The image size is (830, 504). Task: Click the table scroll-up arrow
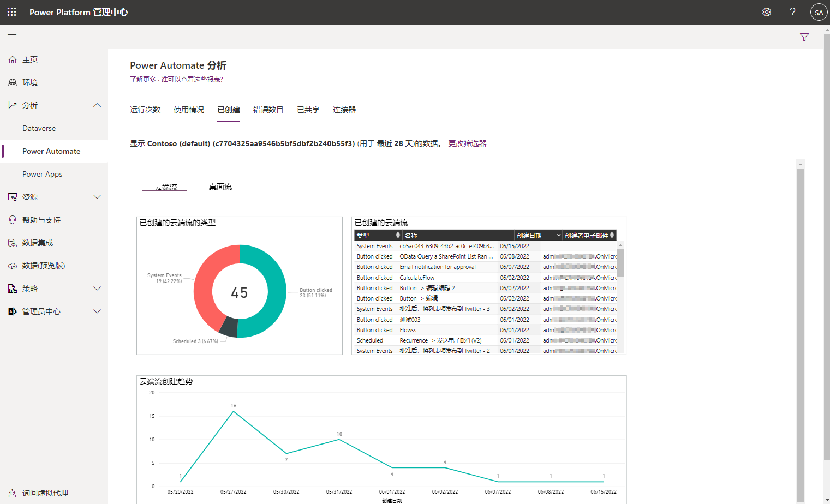(x=620, y=245)
